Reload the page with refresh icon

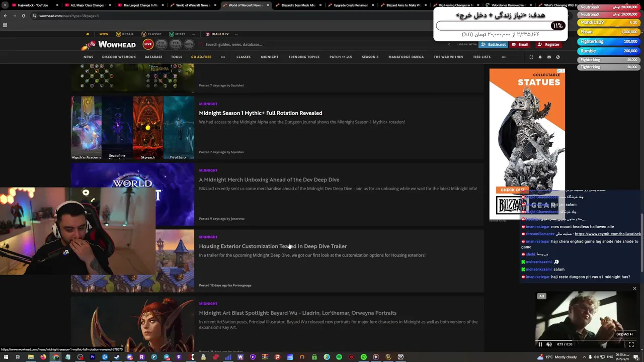tap(23, 16)
